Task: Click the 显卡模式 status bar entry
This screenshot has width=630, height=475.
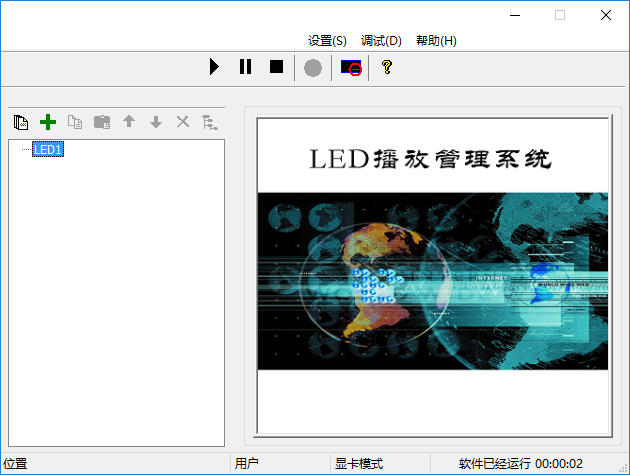Action: (x=359, y=464)
